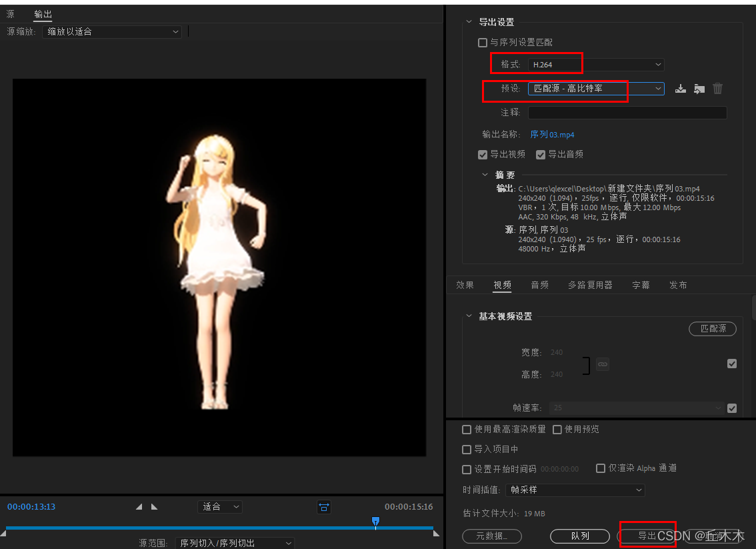Enable render Alpha channel only checkbox (仅渲染 Alpha 通道)
Screen dimensions: 756x549
601,468
